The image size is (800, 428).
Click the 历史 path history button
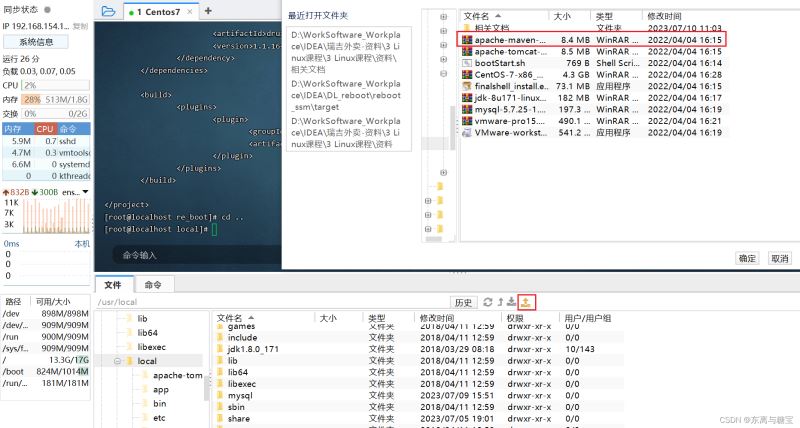click(463, 302)
